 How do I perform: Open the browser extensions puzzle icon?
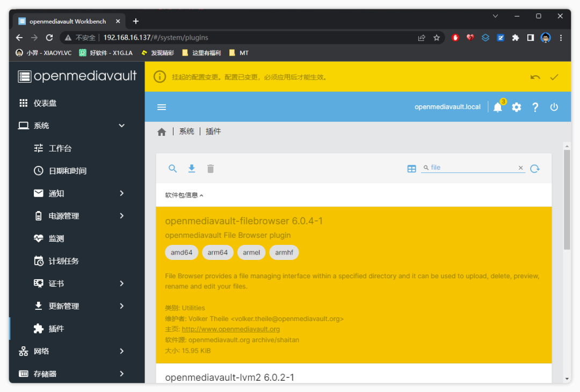tap(515, 38)
